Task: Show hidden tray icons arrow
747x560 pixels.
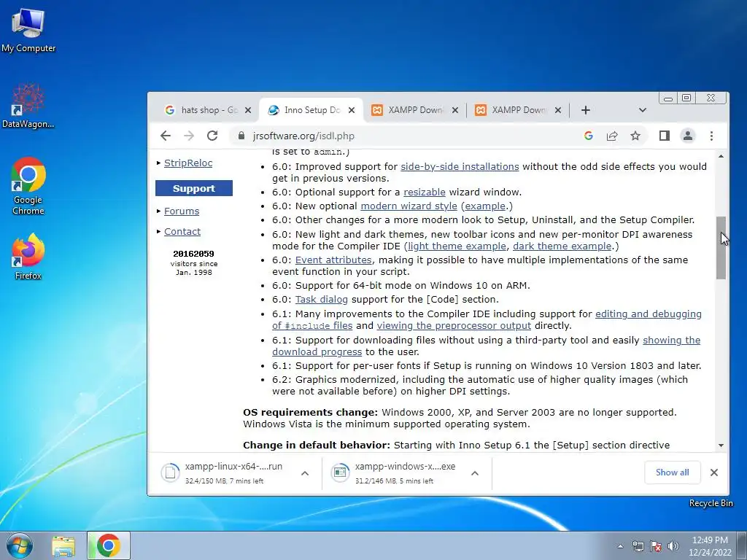Action: (620, 547)
